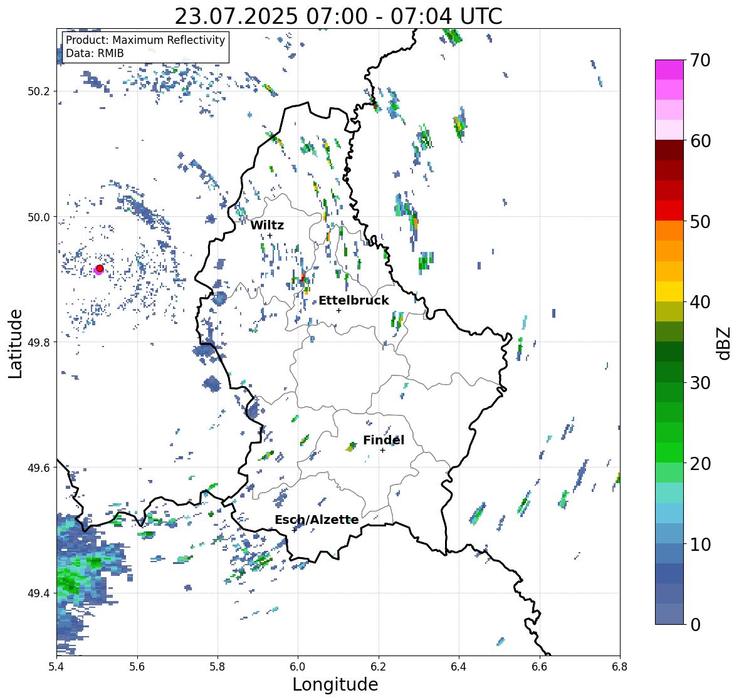This screenshot has width=739, height=700.
Task: Click the 50 value on the colorbar
Action: coord(700,221)
